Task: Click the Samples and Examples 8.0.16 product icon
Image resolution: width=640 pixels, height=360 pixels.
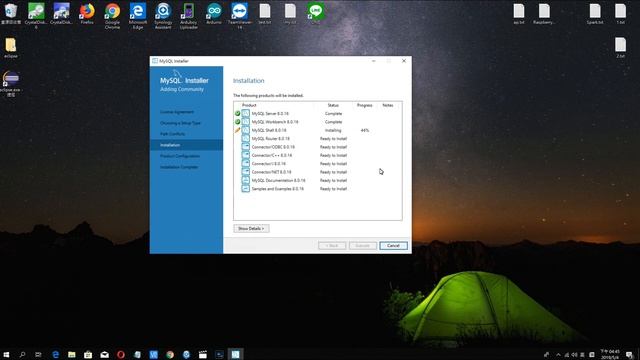Action: (245, 189)
